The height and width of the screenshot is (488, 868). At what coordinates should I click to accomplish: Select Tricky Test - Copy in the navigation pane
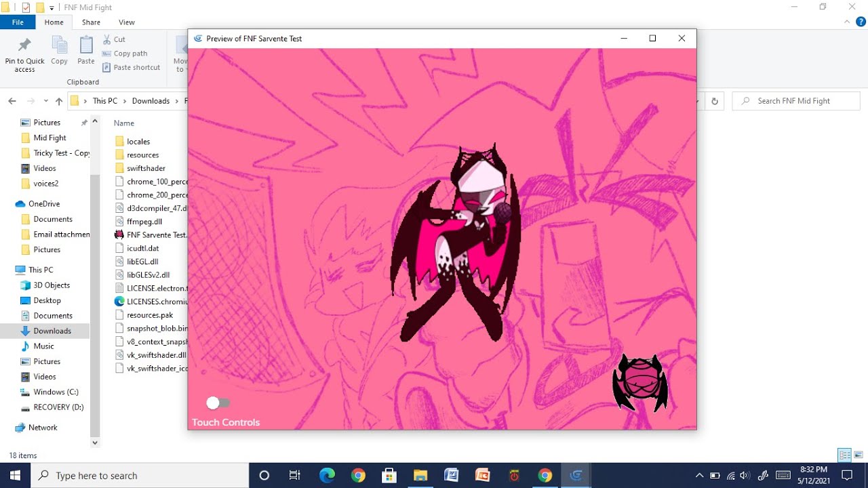(x=56, y=153)
